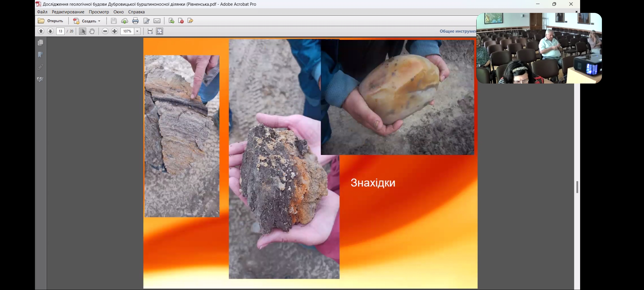Click the print document icon
Screen dimensions: 644x290
[x=135, y=21]
